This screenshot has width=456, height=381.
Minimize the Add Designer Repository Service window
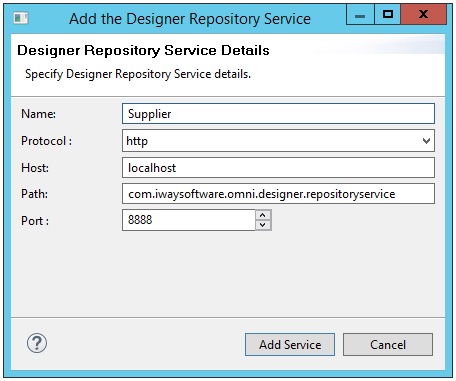click(360, 15)
